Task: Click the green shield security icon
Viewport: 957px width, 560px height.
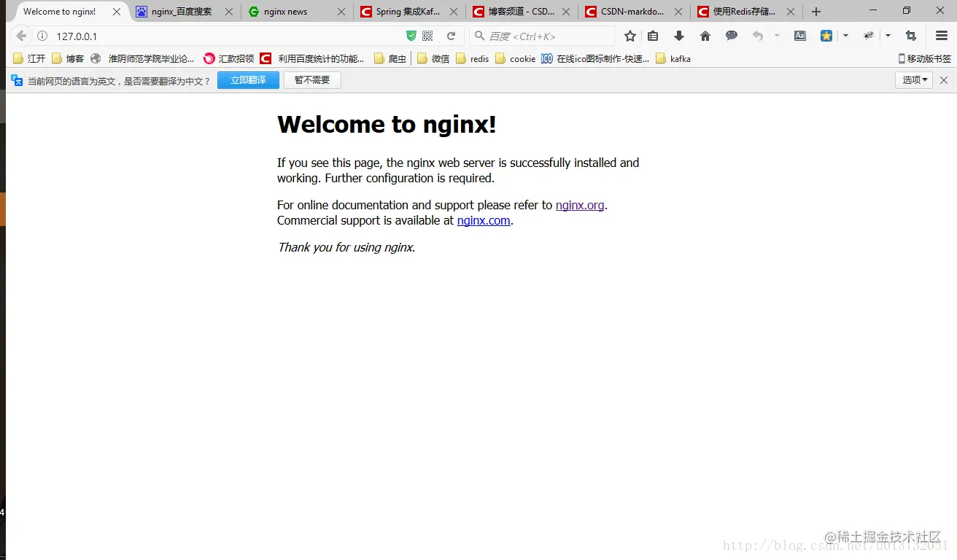Action: 411,36
